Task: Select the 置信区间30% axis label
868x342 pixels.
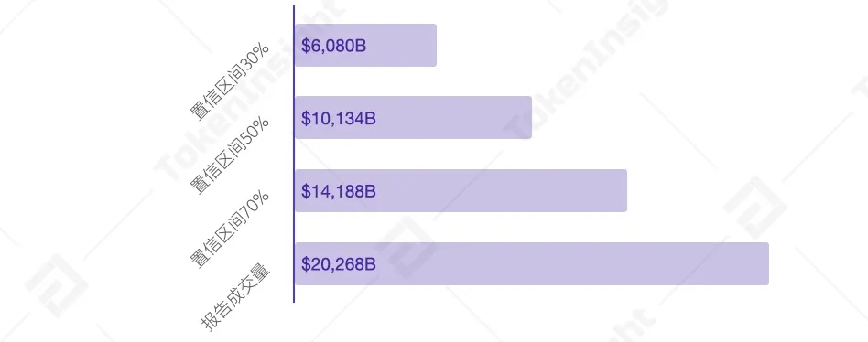Action: click(230, 81)
